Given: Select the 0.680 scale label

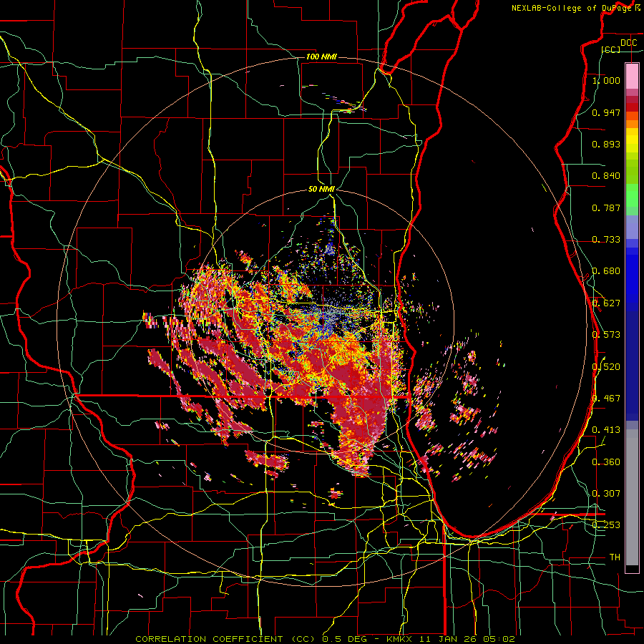Looking at the screenshot, I should [x=606, y=271].
